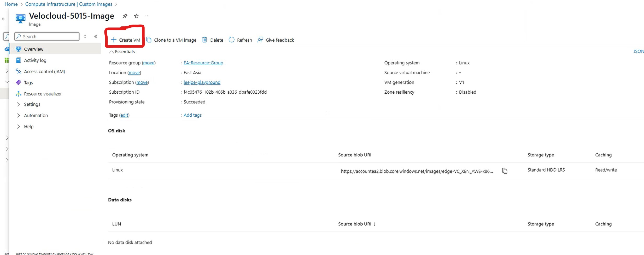Open leejoe-playground subscription link
Viewport: 644px width, 255px height.
(202, 82)
